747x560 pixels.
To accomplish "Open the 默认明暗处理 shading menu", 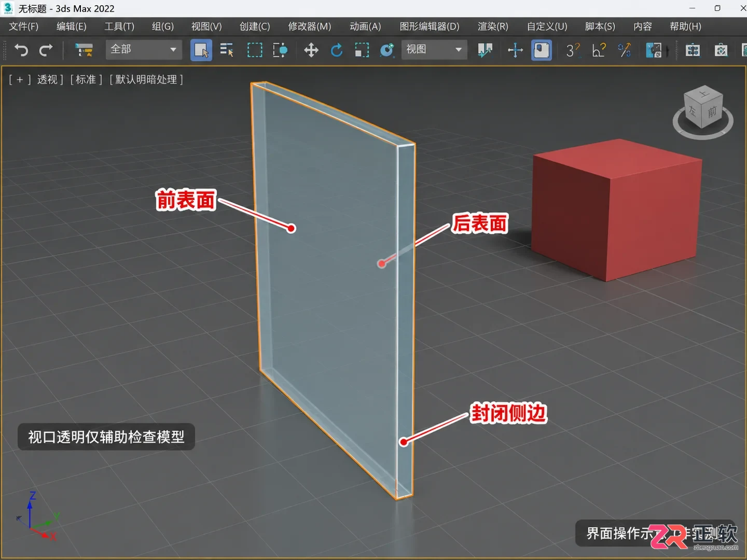I will tap(146, 79).
